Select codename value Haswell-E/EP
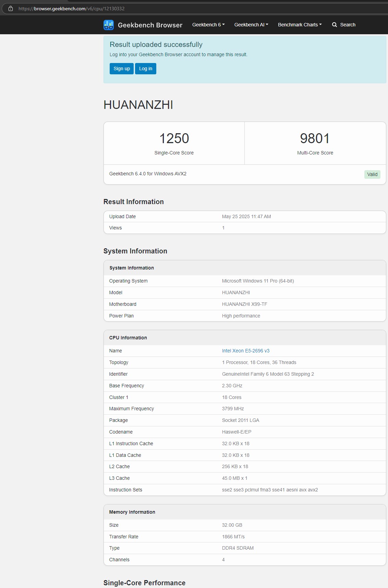Image resolution: width=388 pixels, height=588 pixels. (x=237, y=432)
